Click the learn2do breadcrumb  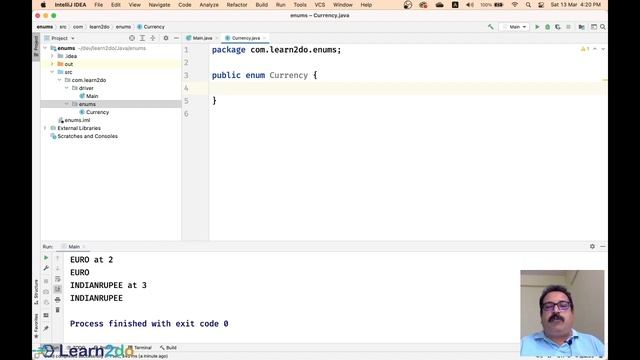click(x=99, y=27)
